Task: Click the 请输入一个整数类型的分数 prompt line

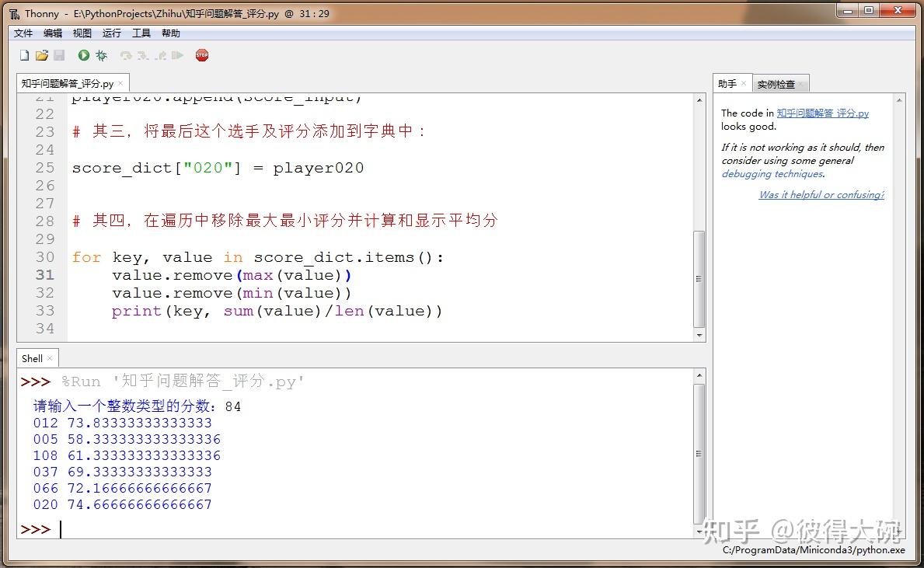Action: pyautogui.click(x=137, y=406)
